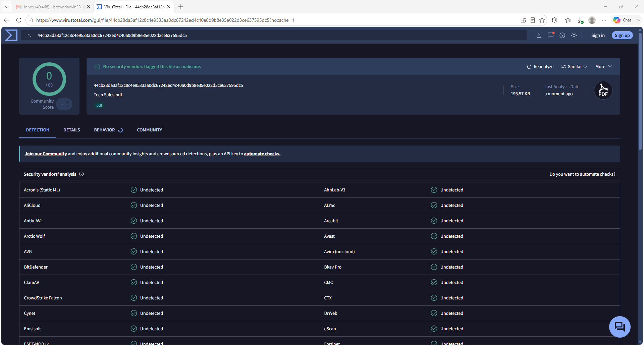
Task: Open the notifications speech-bubble icon
Action: coord(550,35)
